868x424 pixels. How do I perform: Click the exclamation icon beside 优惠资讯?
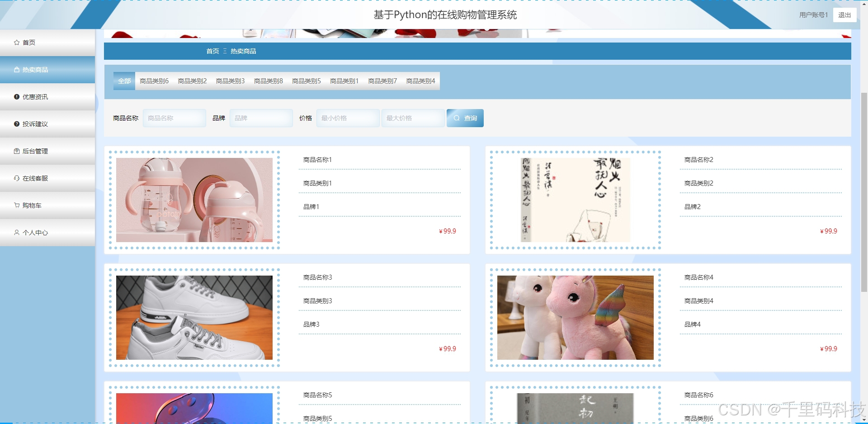(x=17, y=97)
